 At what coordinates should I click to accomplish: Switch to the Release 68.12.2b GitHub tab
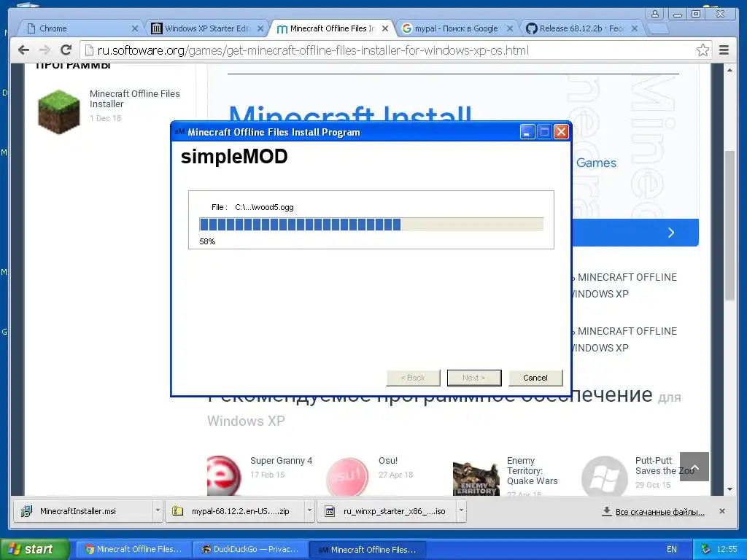click(581, 28)
